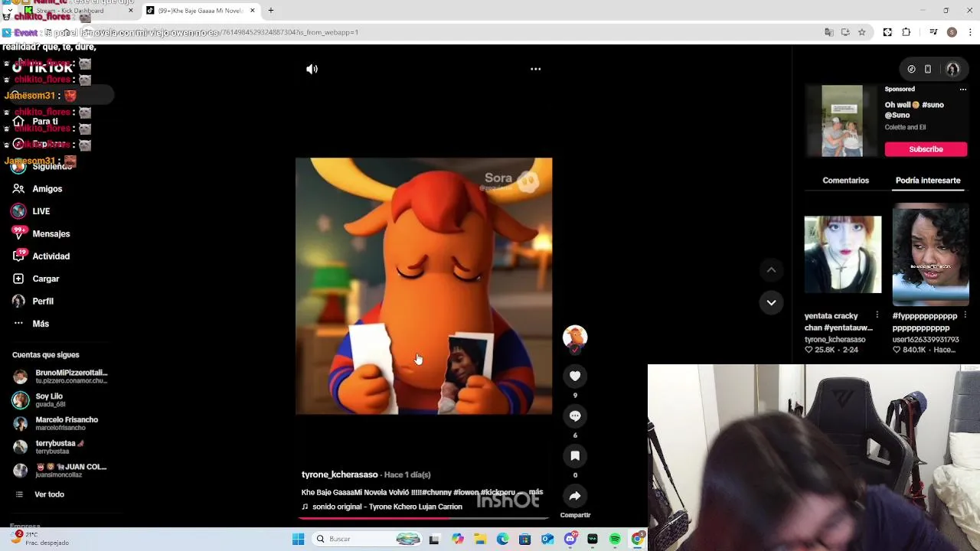The image size is (980, 551).
Task: Open the sponsored Suno ad thumbnail
Action: point(841,121)
